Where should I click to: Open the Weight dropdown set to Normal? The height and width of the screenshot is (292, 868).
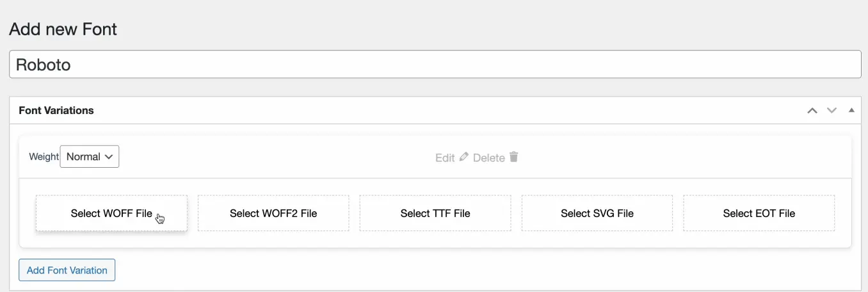click(90, 157)
